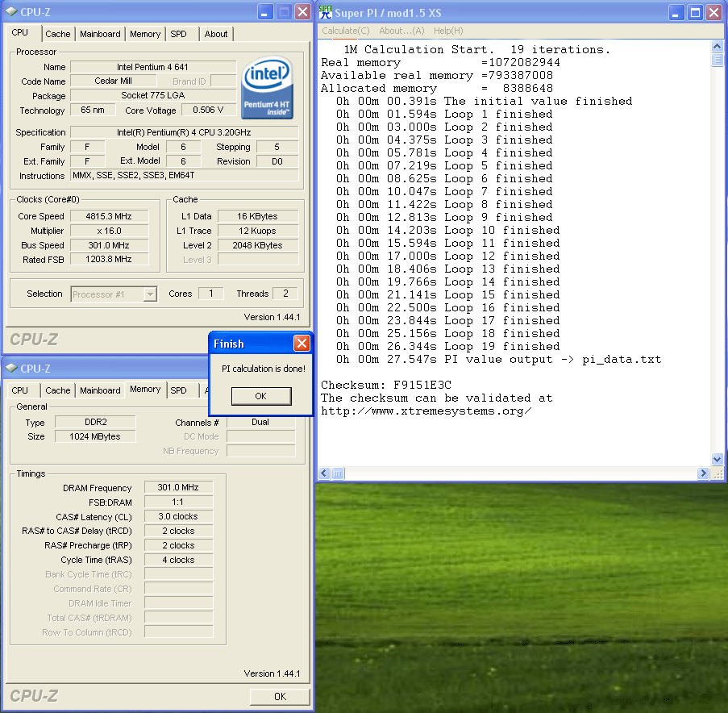
Task: Click the CAS# Latency value 3.0 clocks
Action: (178, 516)
